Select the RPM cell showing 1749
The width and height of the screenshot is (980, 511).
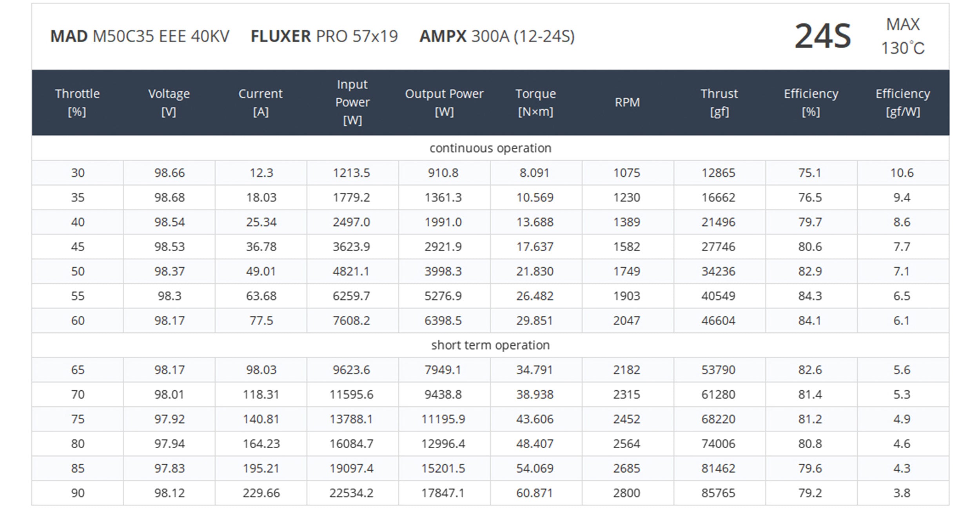click(x=627, y=271)
